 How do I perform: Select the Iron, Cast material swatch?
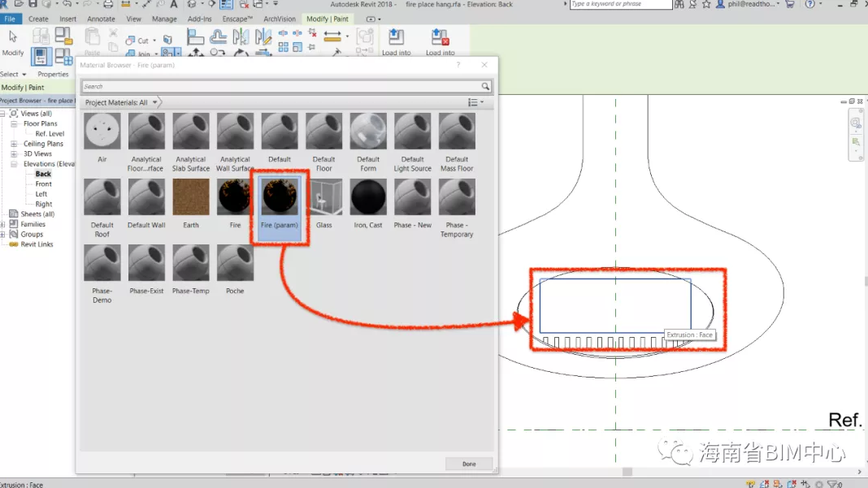click(x=368, y=197)
